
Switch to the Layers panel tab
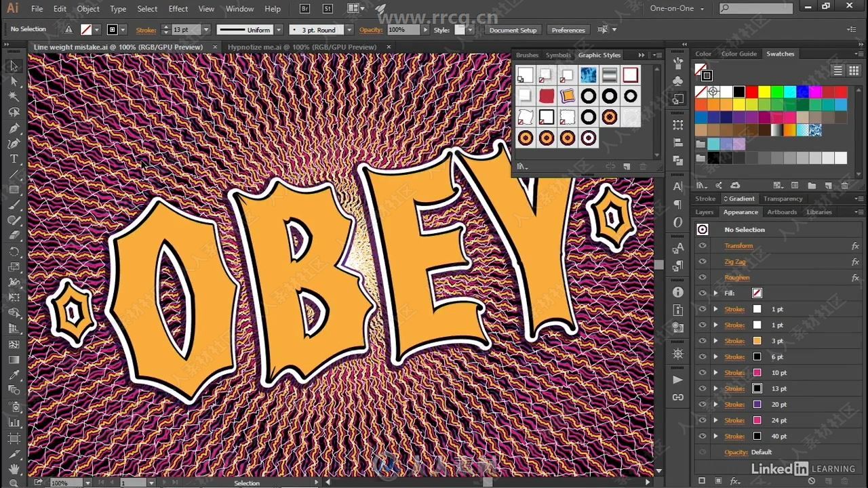coord(705,212)
